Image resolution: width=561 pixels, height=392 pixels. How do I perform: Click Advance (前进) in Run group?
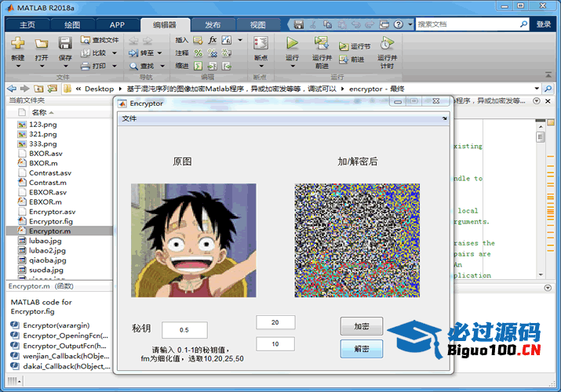(x=352, y=60)
